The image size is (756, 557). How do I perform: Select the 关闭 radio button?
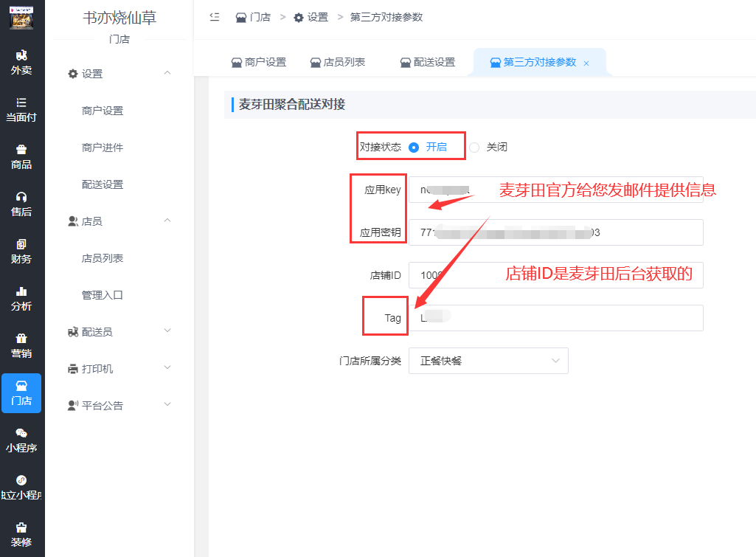[x=474, y=147]
